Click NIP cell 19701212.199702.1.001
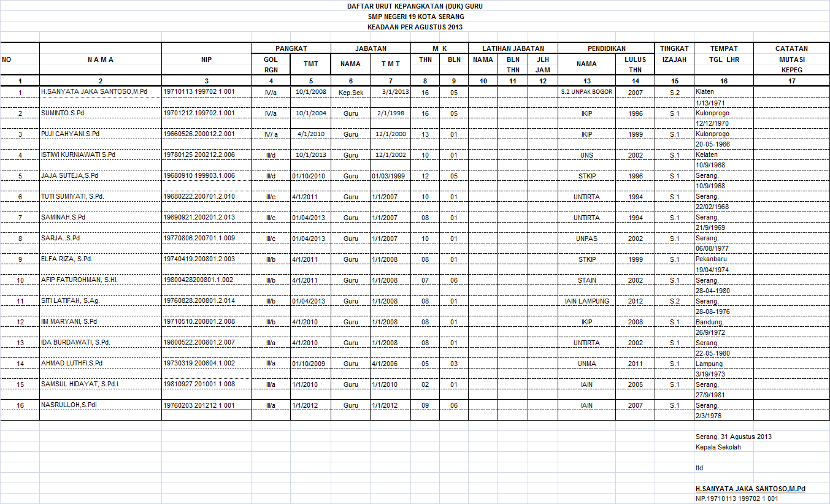This screenshot has height=504, width=830. coord(206,113)
